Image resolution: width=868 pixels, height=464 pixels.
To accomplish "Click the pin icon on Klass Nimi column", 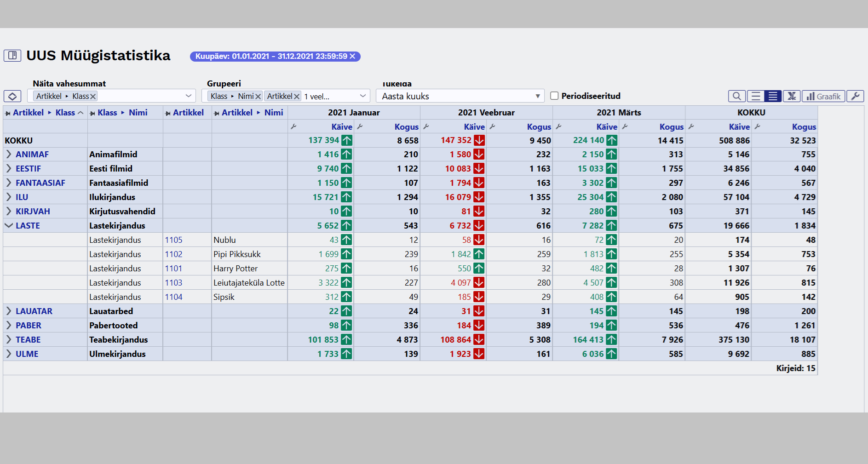I will pos(92,113).
